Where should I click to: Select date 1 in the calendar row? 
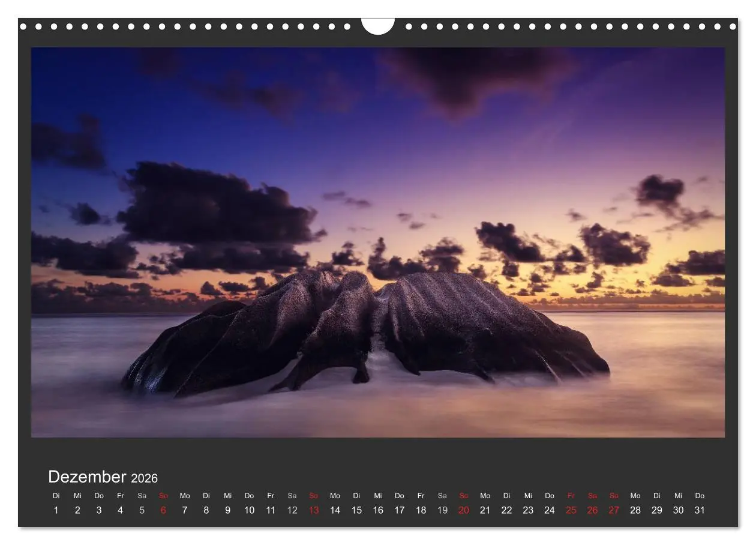tap(56, 510)
